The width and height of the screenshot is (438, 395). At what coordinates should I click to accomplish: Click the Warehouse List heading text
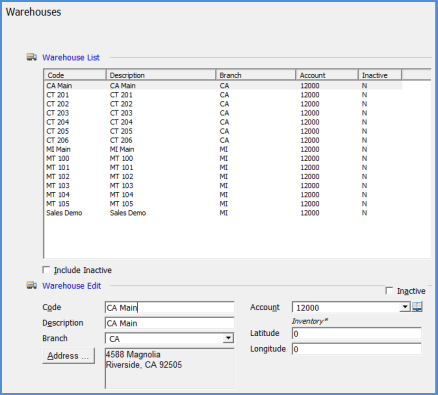click(x=71, y=57)
